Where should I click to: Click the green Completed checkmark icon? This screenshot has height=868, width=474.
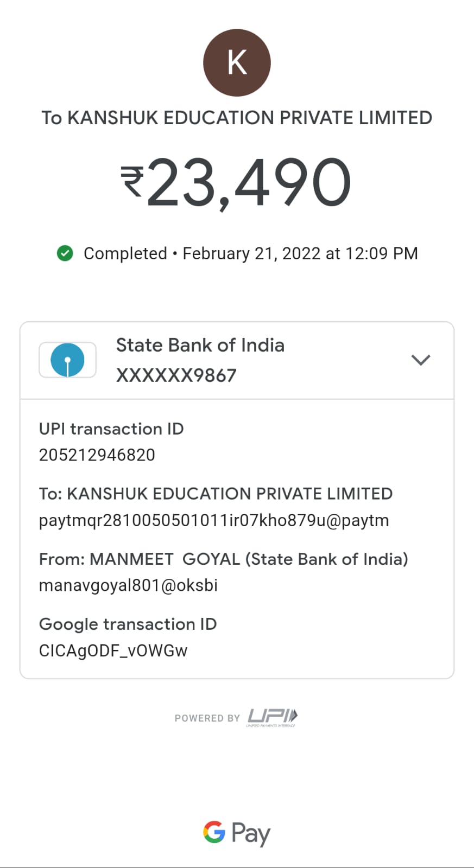[65, 253]
